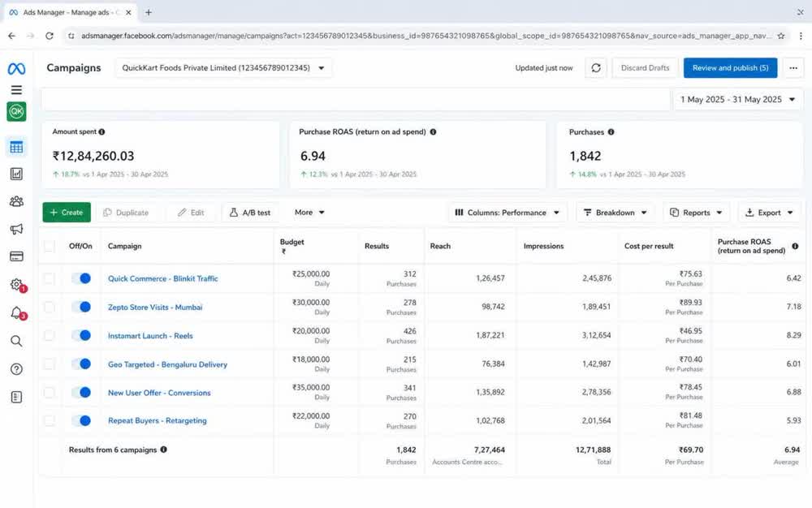Open the Reports dropdown
Image resolution: width=812 pixels, height=508 pixels.
pyautogui.click(x=696, y=212)
